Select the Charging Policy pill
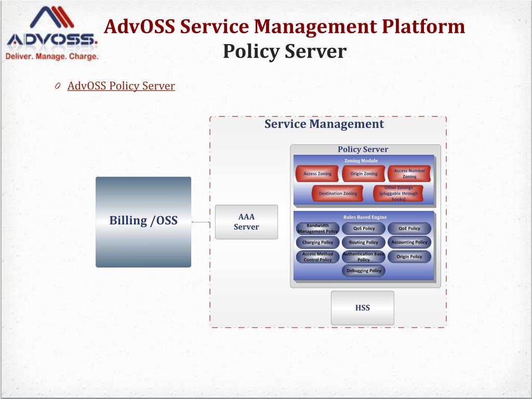This screenshot has width=532, height=399. point(317,242)
